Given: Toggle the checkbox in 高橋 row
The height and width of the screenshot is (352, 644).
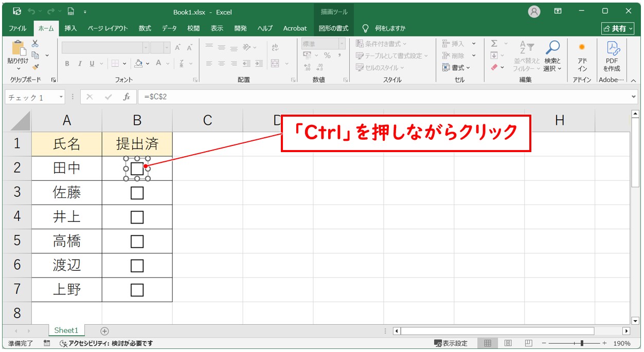Looking at the screenshot, I should point(137,241).
